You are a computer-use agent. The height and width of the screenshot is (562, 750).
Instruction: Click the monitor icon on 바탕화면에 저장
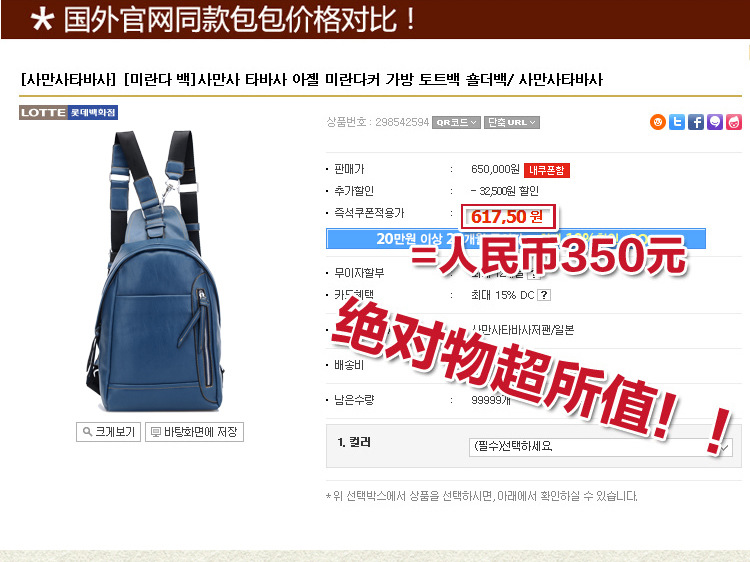click(x=156, y=432)
